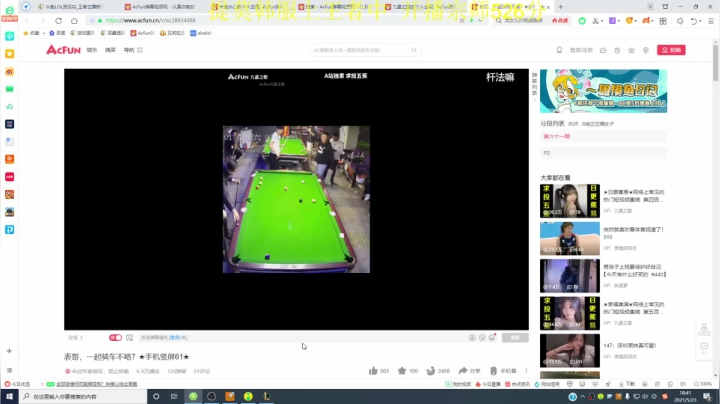This screenshot has height=404, width=720.
Task: Click the green circle icon in browser toolbar
Action: [582, 21]
